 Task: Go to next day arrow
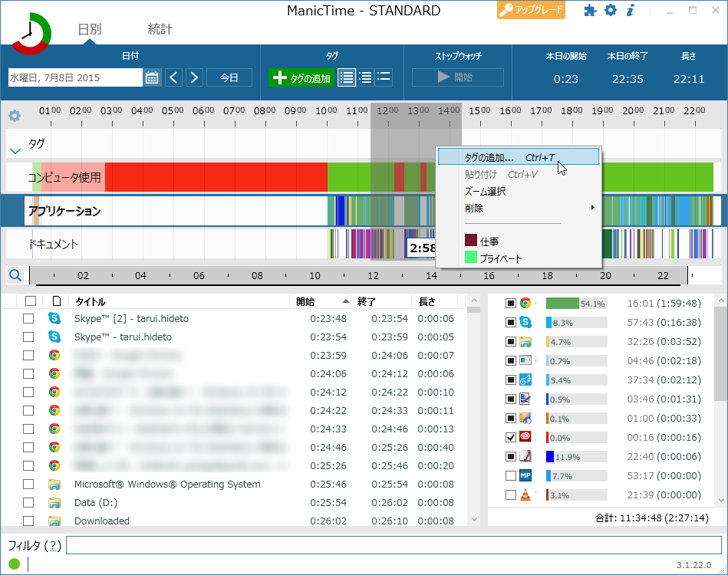194,77
